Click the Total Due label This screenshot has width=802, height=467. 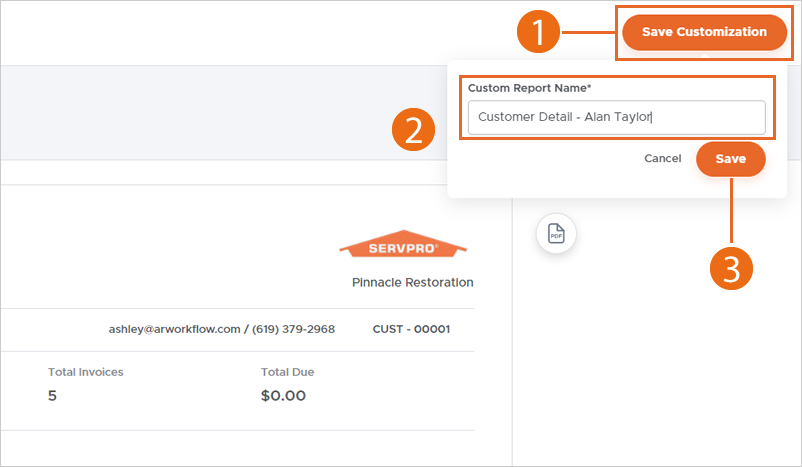tap(287, 372)
